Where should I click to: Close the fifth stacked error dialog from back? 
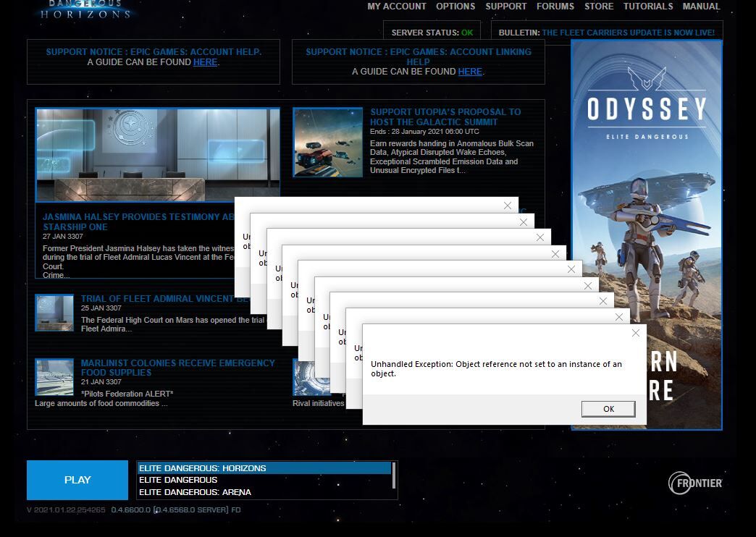571,269
